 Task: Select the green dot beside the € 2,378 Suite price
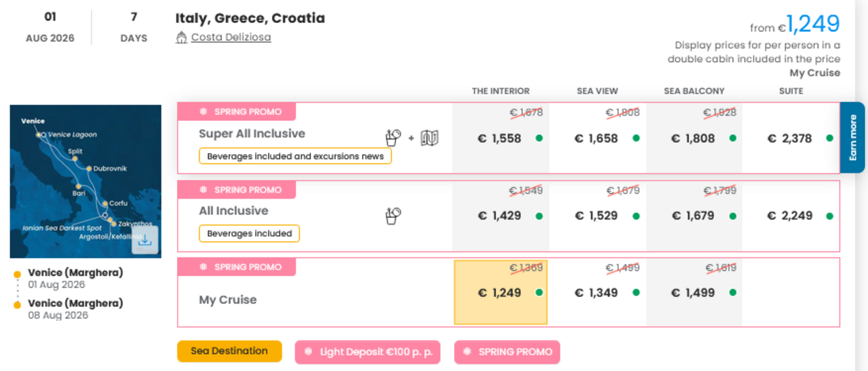click(829, 138)
